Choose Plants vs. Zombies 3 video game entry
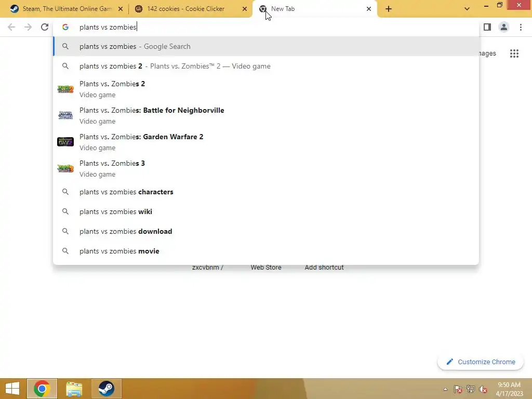This screenshot has width=532, height=399. click(x=266, y=169)
